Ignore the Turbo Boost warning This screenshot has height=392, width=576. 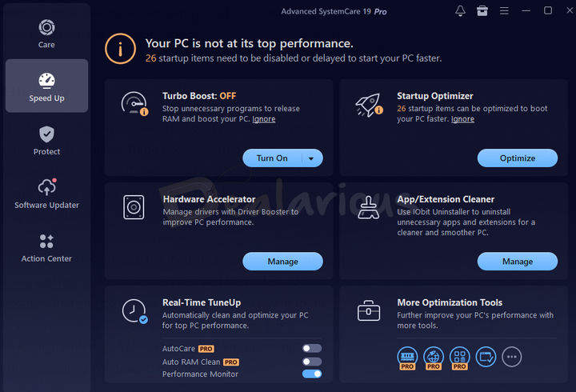(x=264, y=119)
